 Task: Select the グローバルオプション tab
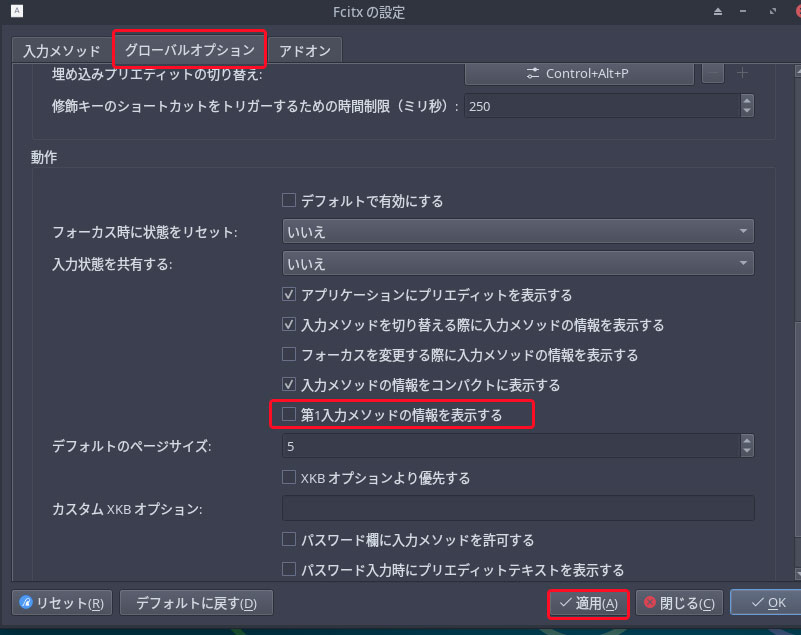point(190,50)
